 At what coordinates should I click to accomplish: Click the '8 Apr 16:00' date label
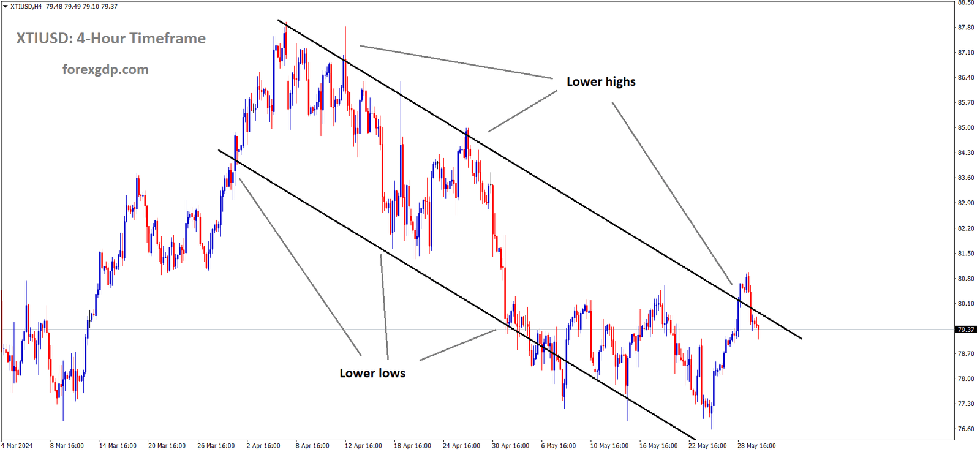coord(312,446)
